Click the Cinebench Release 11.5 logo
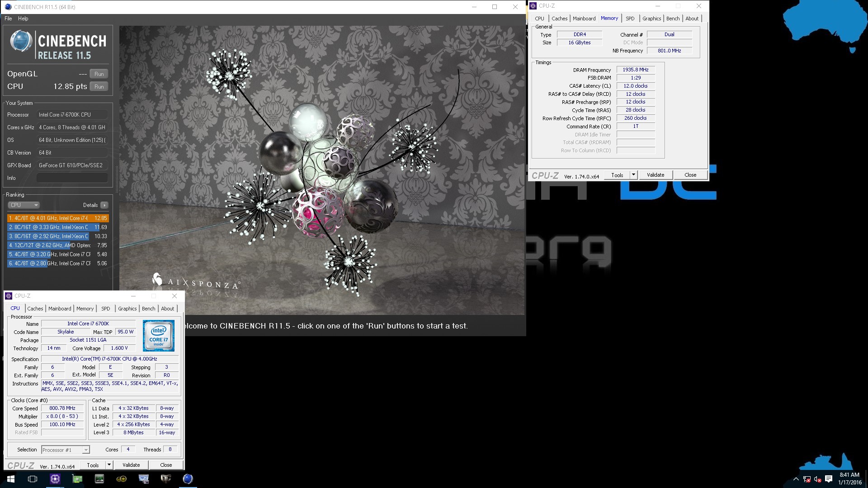Screen dimensions: 868x488 tap(58, 45)
